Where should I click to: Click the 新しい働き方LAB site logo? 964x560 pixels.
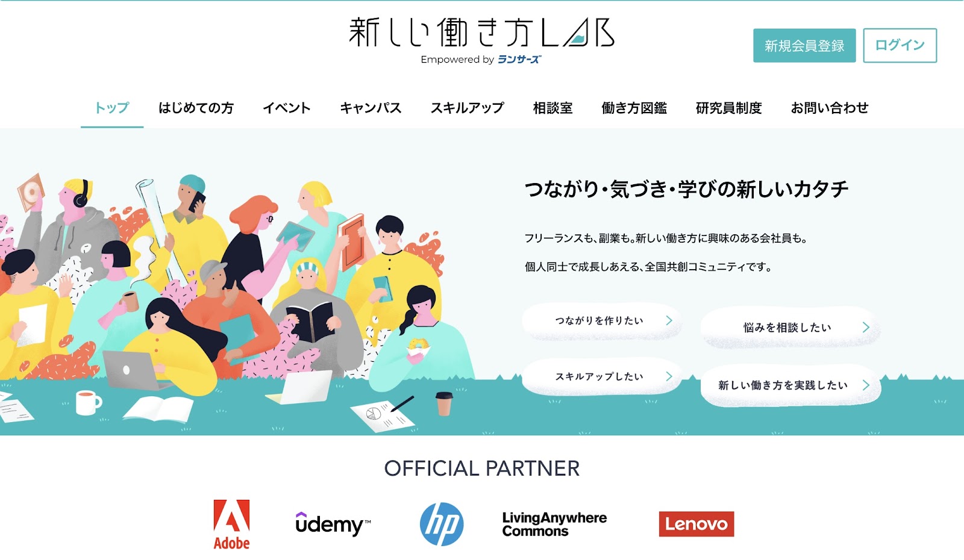(x=482, y=33)
